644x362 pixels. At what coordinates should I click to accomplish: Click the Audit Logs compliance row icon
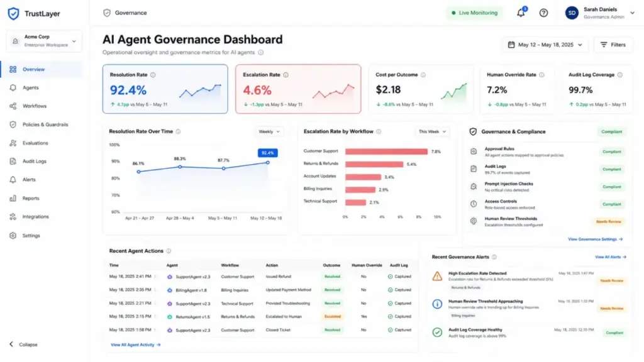click(474, 168)
